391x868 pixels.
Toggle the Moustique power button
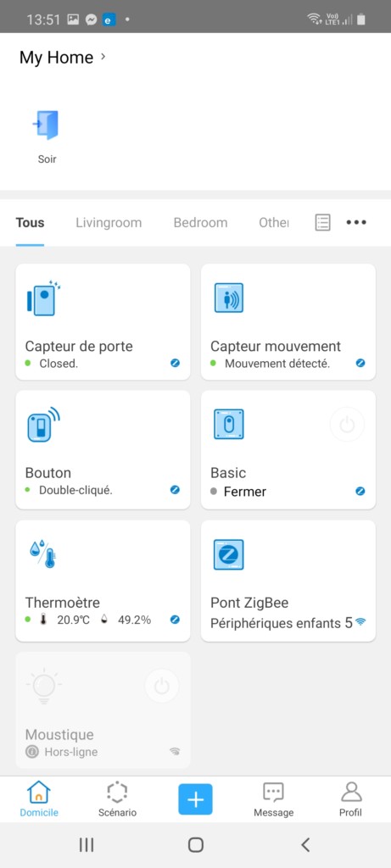tap(162, 687)
